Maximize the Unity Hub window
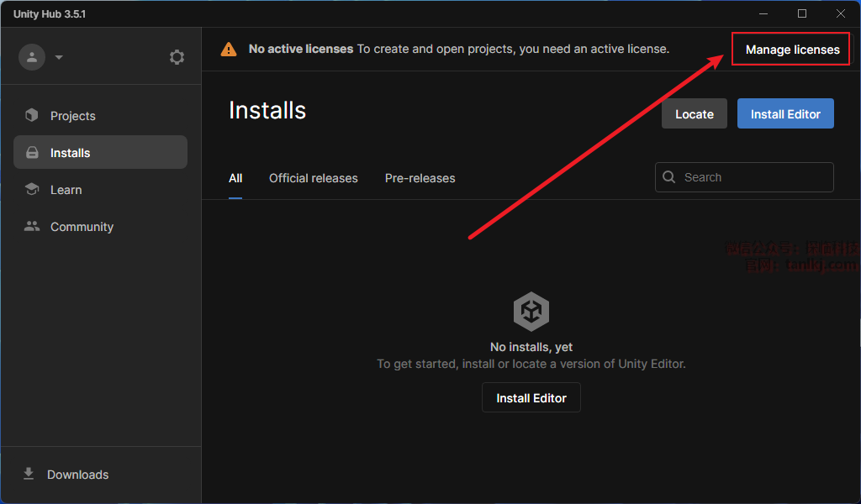 point(802,13)
